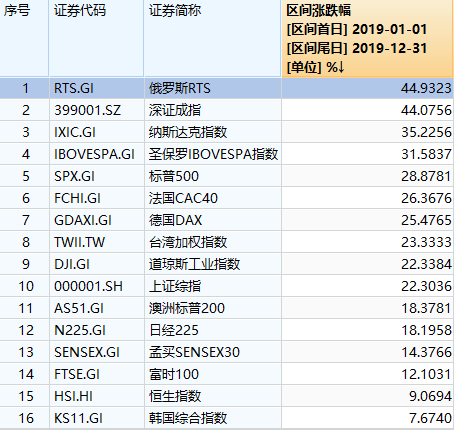Select the 000001.SH code cell

pos(97,286)
